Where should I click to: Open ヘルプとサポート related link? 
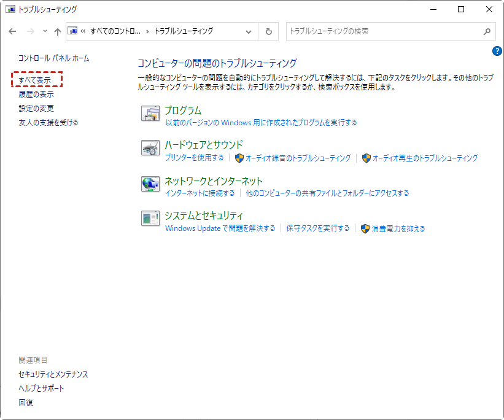coord(41,389)
